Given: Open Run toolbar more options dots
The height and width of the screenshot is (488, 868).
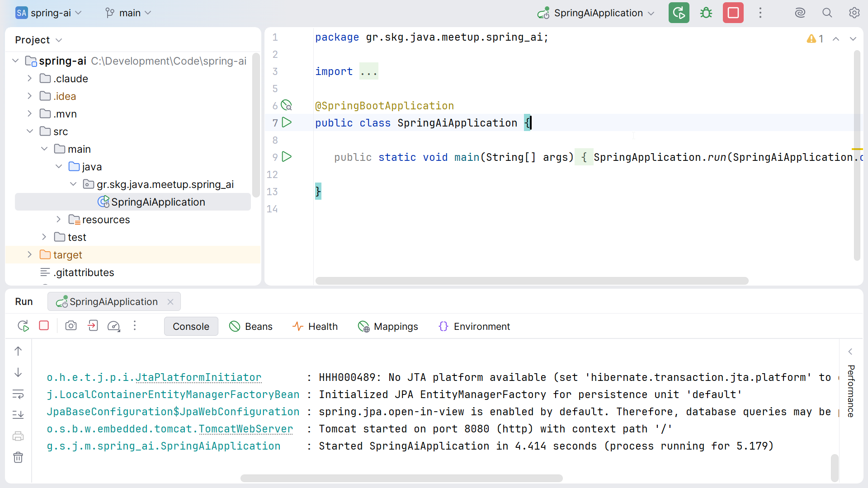Looking at the screenshot, I should pyautogui.click(x=135, y=326).
